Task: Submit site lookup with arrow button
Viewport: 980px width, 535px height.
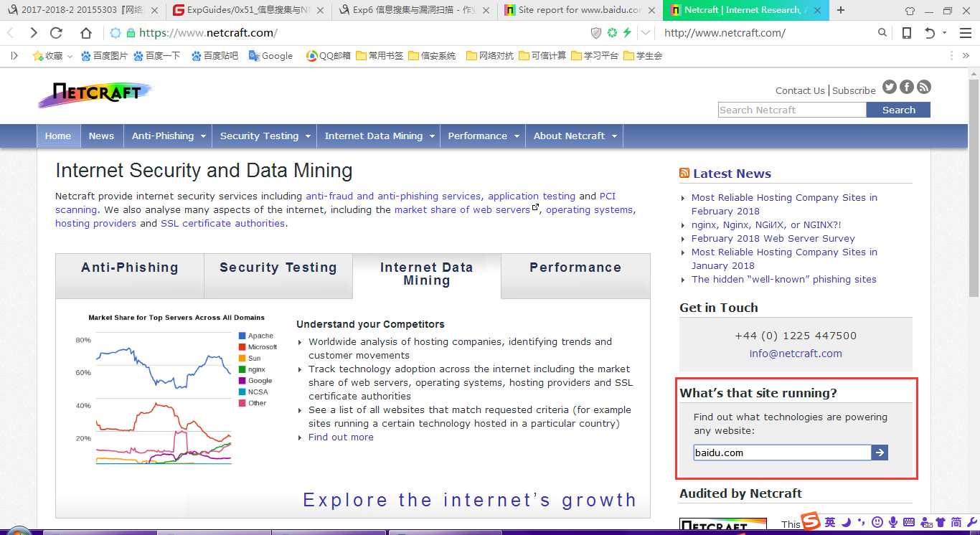Action: [x=880, y=453]
